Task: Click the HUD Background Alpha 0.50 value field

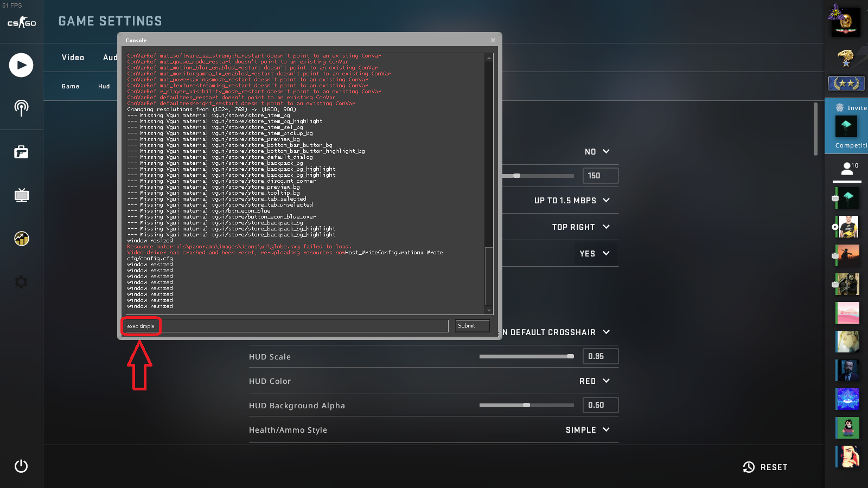Action: (x=601, y=405)
